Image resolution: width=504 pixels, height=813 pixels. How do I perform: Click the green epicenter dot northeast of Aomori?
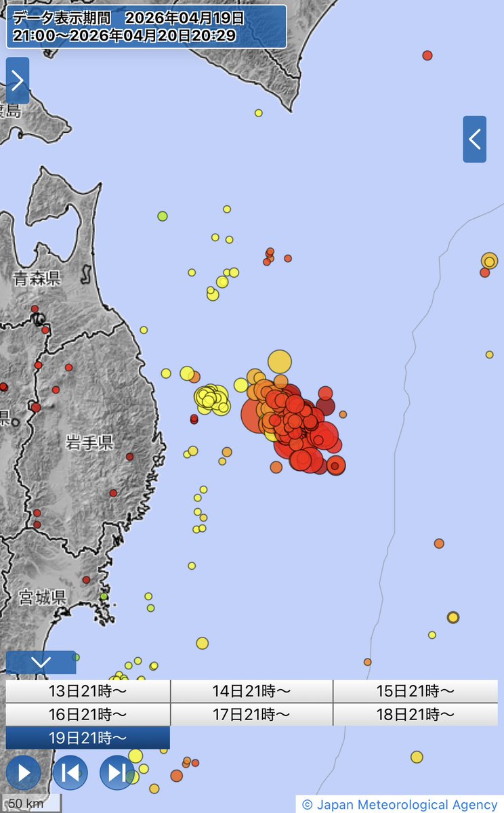(163, 216)
